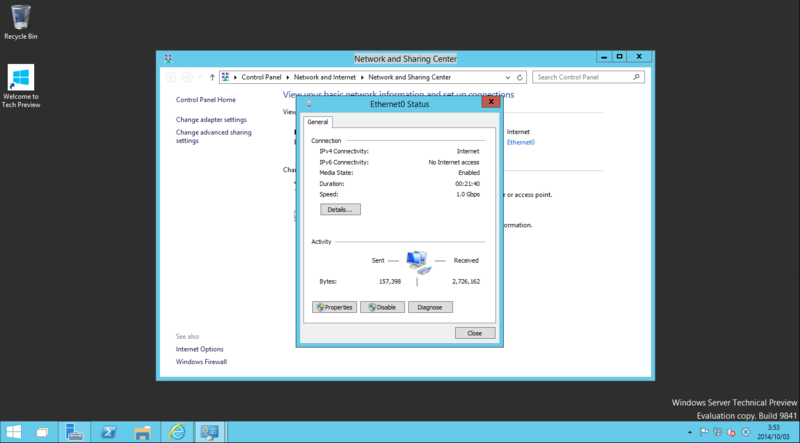Open Welcome to Tech Preview shortcut

coord(21,86)
